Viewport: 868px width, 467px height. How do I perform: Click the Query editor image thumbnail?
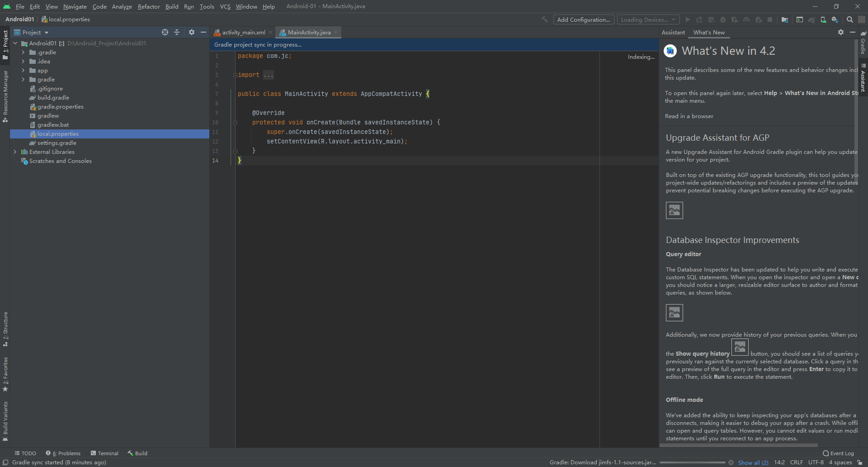point(674,313)
